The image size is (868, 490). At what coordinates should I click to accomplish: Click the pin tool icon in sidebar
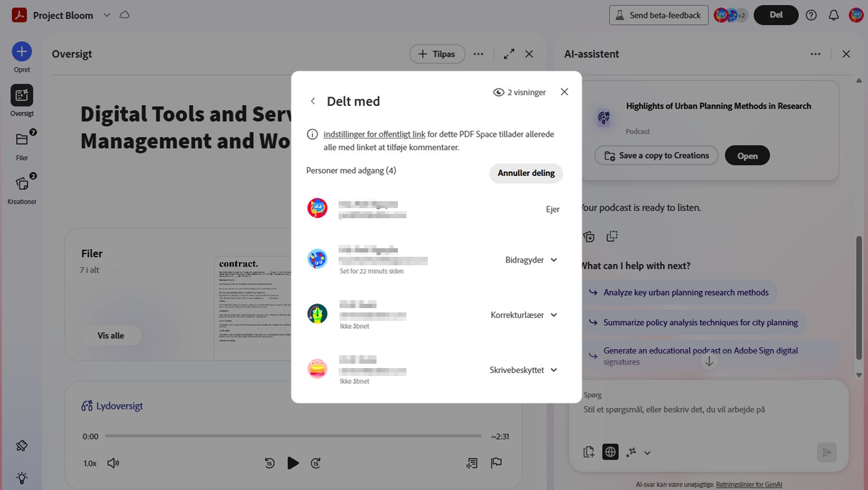(x=22, y=446)
